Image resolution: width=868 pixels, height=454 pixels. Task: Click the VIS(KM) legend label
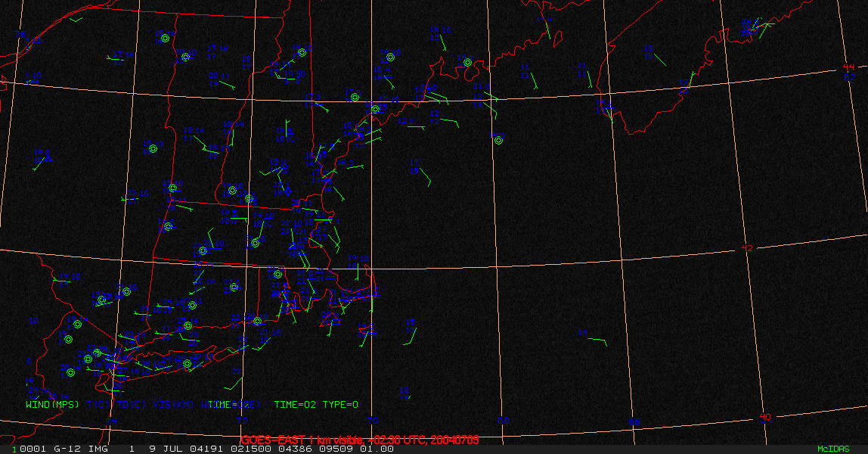173,405
